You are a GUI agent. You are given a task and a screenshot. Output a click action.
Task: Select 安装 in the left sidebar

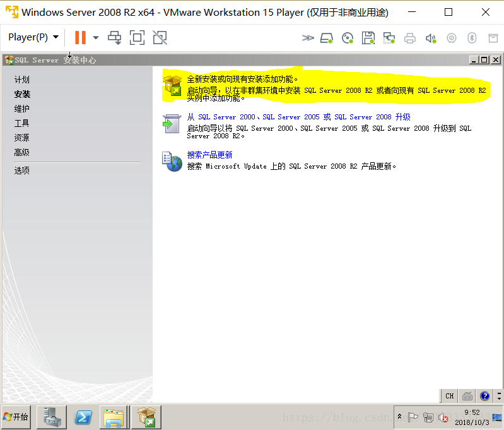[x=22, y=94]
